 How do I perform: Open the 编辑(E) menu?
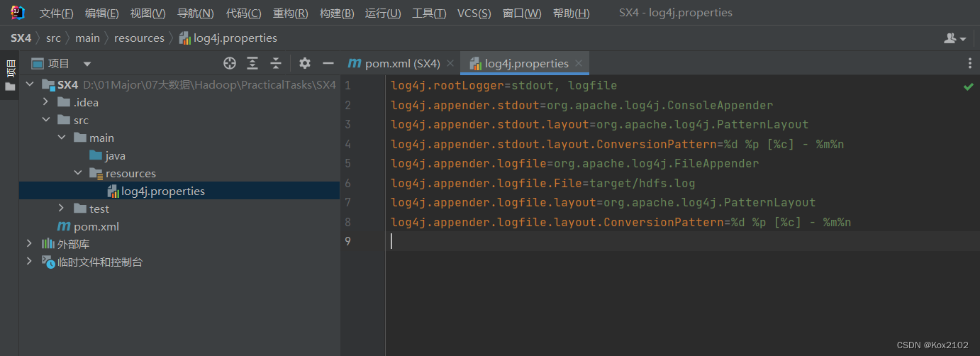coord(101,13)
